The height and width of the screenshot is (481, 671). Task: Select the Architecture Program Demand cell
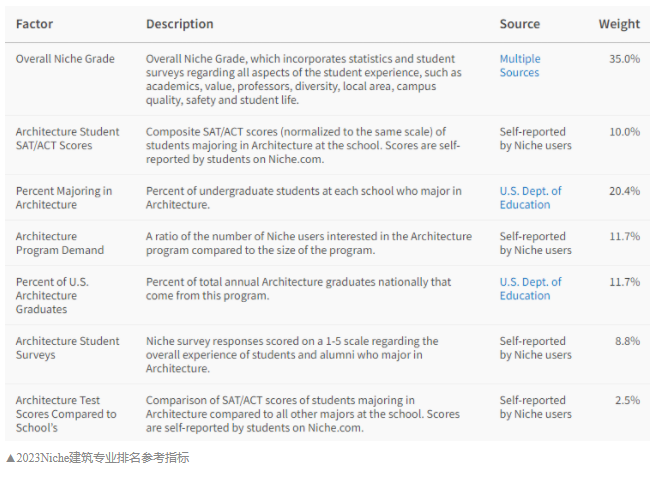(60, 243)
